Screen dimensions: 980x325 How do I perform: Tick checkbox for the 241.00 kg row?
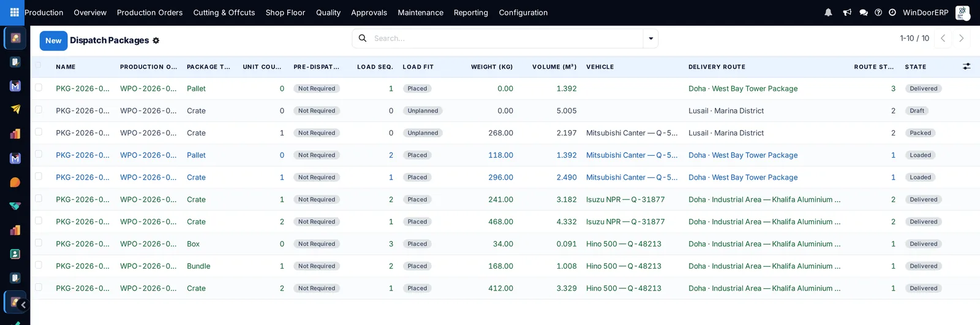[39, 199]
